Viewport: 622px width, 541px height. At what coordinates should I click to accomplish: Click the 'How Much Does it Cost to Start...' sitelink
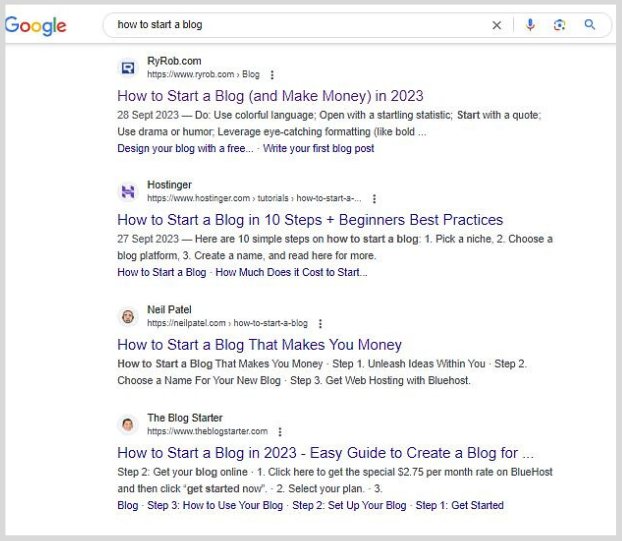291,272
